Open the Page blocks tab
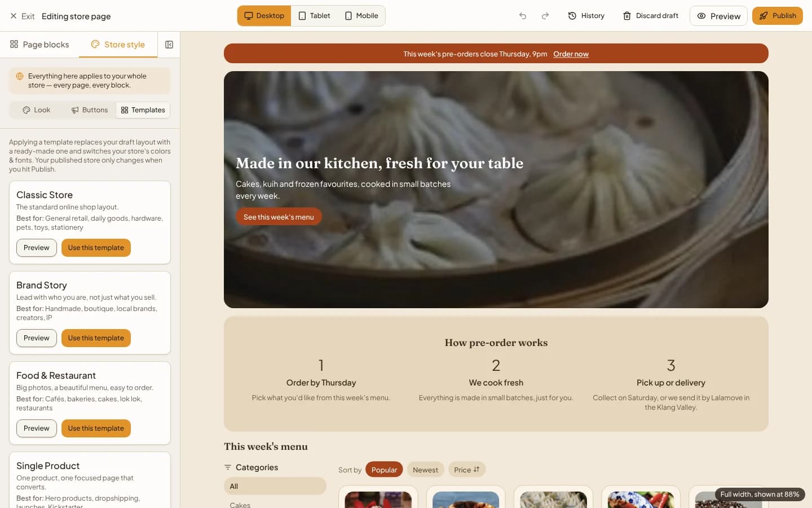The width and height of the screenshot is (812, 508). tap(39, 45)
